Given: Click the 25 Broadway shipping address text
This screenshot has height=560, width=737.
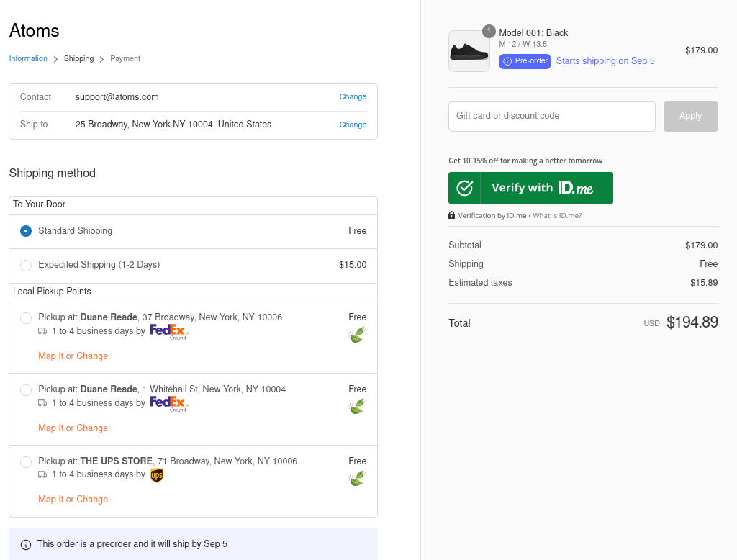Looking at the screenshot, I should (173, 124).
